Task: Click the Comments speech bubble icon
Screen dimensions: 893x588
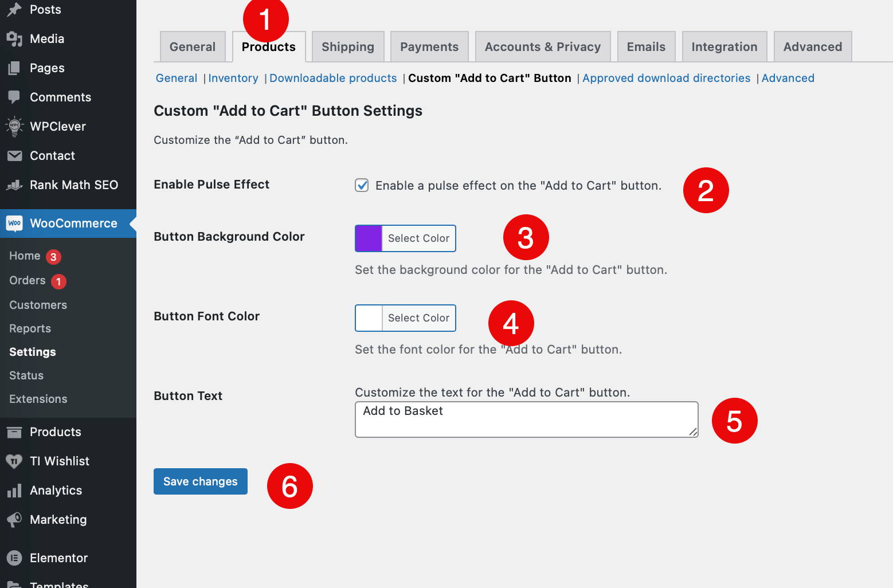Action: [14, 97]
